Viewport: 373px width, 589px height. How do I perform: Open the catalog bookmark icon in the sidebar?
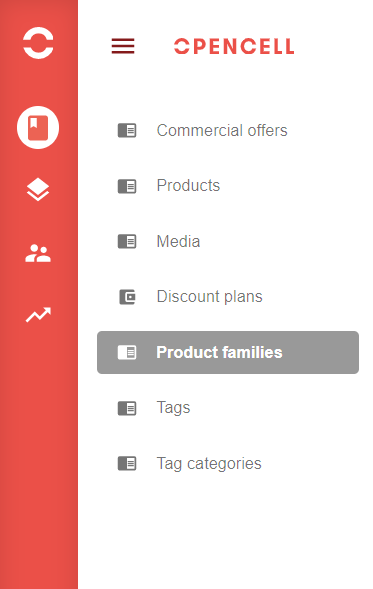tap(38, 127)
